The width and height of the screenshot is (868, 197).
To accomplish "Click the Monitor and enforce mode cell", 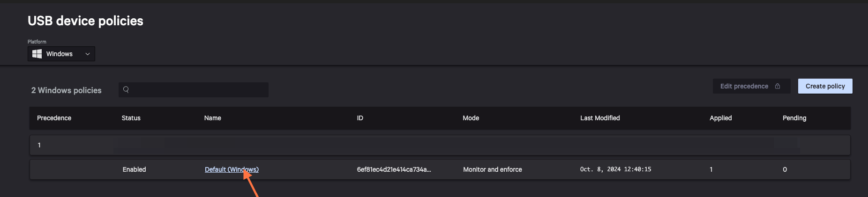I will (492, 169).
